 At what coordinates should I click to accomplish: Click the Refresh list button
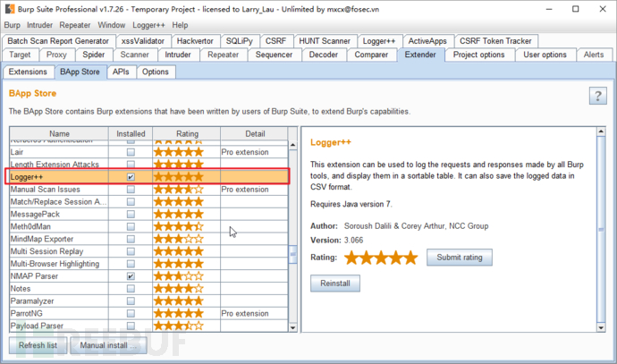[38, 345]
